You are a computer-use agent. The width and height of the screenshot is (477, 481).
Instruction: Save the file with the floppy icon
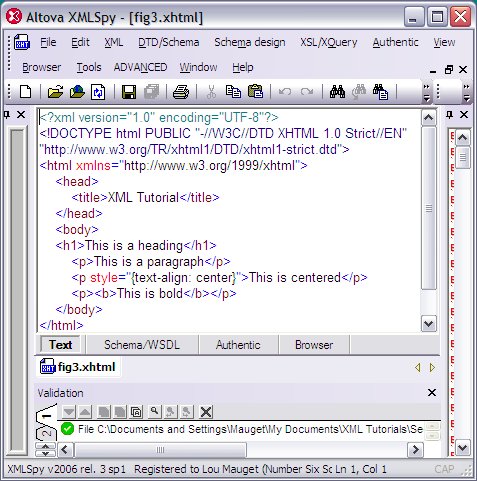click(129, 92)
